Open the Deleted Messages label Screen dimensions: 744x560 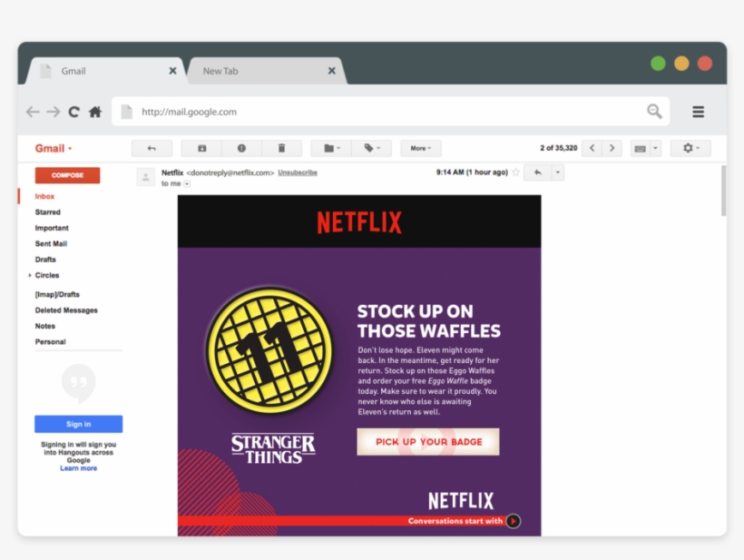(66, 309)
